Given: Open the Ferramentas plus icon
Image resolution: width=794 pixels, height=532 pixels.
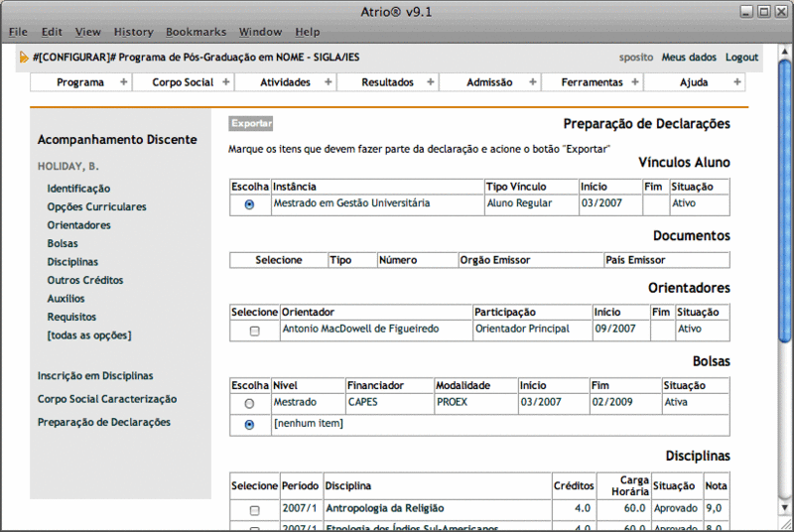Looking at the screenshot, I should point(633,82).
